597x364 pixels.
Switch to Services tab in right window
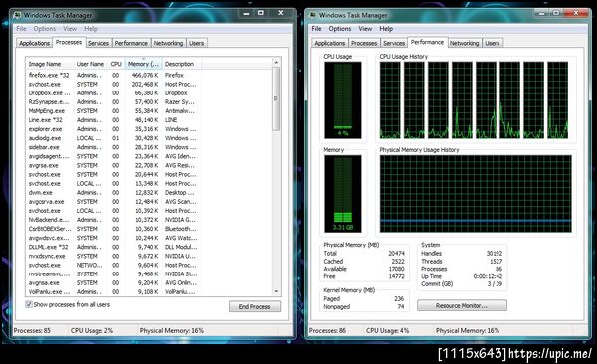(x=394, y=43)
